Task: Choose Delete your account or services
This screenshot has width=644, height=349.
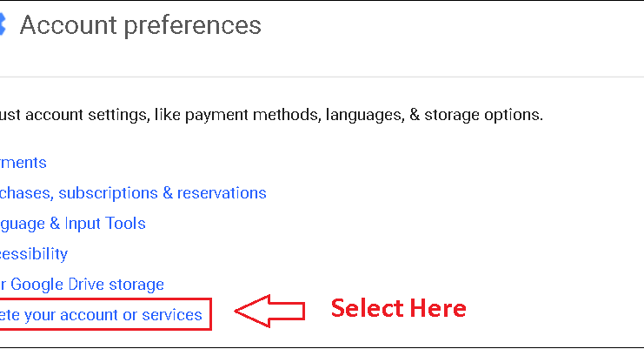Action: (101, 315)
